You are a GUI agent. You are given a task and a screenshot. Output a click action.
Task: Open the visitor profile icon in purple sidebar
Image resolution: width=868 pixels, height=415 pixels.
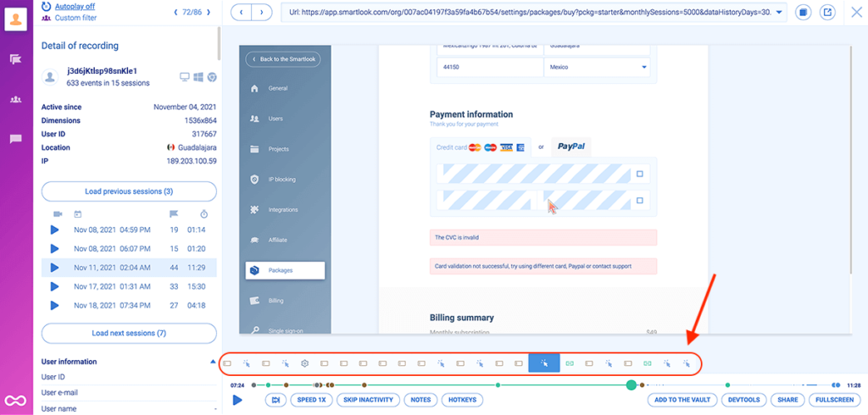tap(15, 19)
